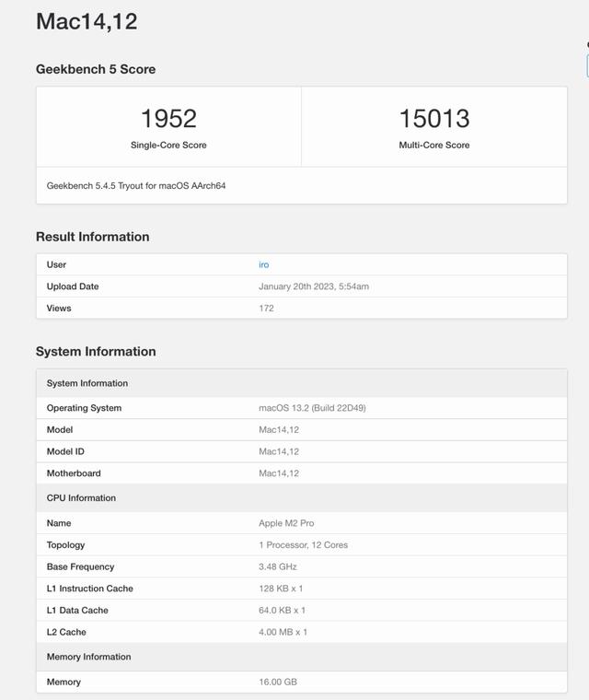Viewport: 589px width, 700px height.
Task: Click the CPU Information table header
Action: (x=302, y=497)
